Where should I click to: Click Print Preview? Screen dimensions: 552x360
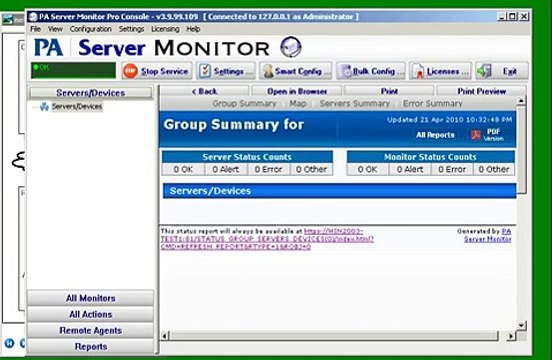[482, 91]
